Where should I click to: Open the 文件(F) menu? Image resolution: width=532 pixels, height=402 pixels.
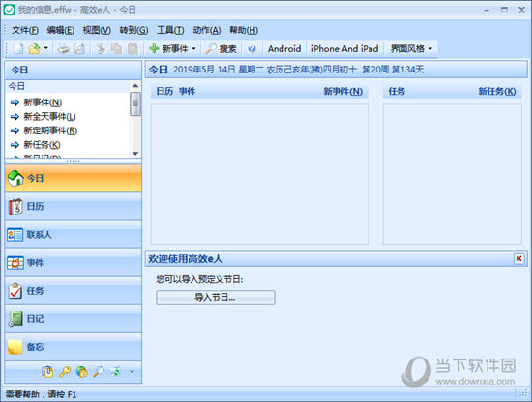[25, 30]
